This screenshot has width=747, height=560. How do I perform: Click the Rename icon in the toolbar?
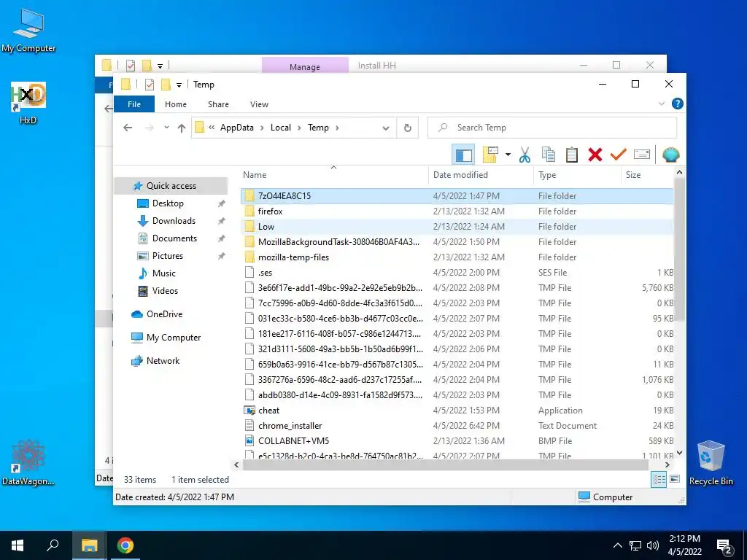tap(642, 155)
